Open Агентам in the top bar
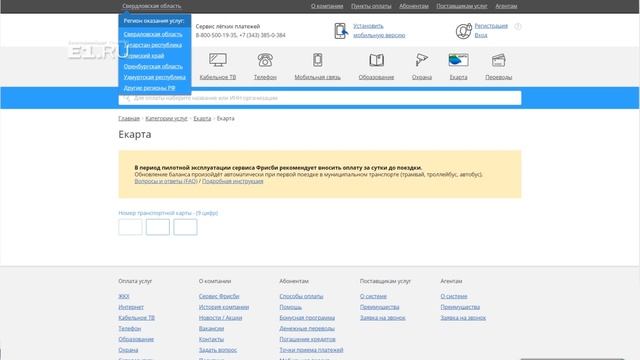Viewport: 640px width, 360px height. coord(506,6)
